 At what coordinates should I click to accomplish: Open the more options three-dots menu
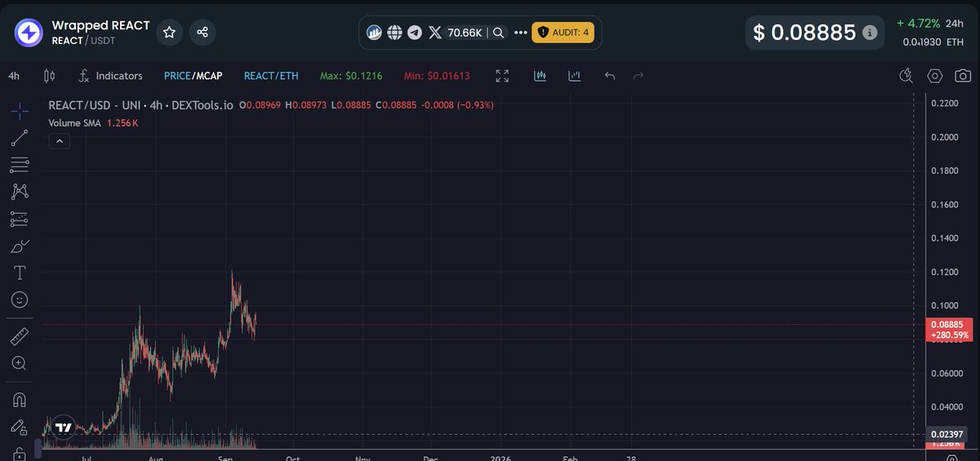(521, 33)
